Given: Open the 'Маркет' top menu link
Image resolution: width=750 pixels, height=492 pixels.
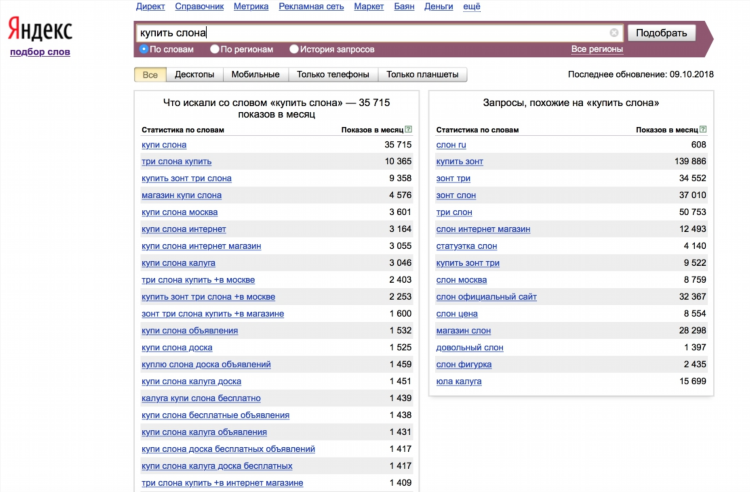Looking at the screenshot, I should (x=369, y=6).
